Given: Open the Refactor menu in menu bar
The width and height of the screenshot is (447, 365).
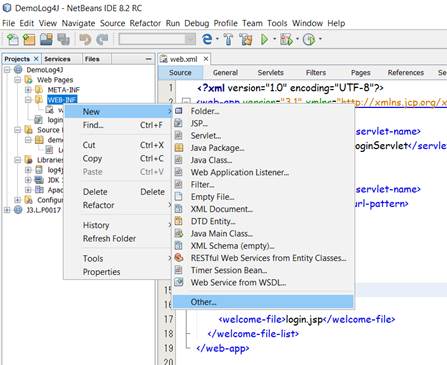Looking at the screenshot, I should point(145,23).
